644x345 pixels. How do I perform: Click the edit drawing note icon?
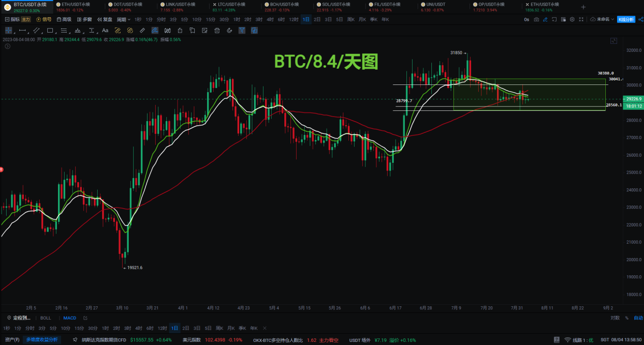click(204, 31)
